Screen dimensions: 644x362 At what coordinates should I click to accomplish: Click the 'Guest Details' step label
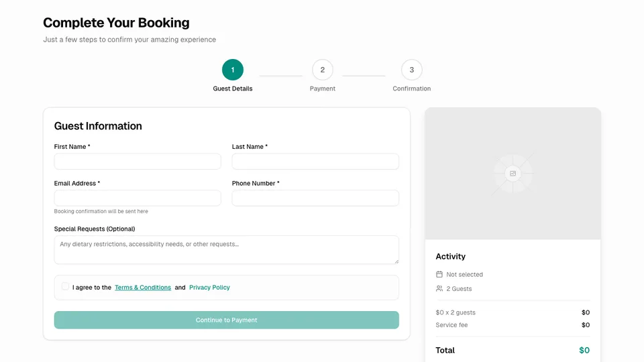233,88
